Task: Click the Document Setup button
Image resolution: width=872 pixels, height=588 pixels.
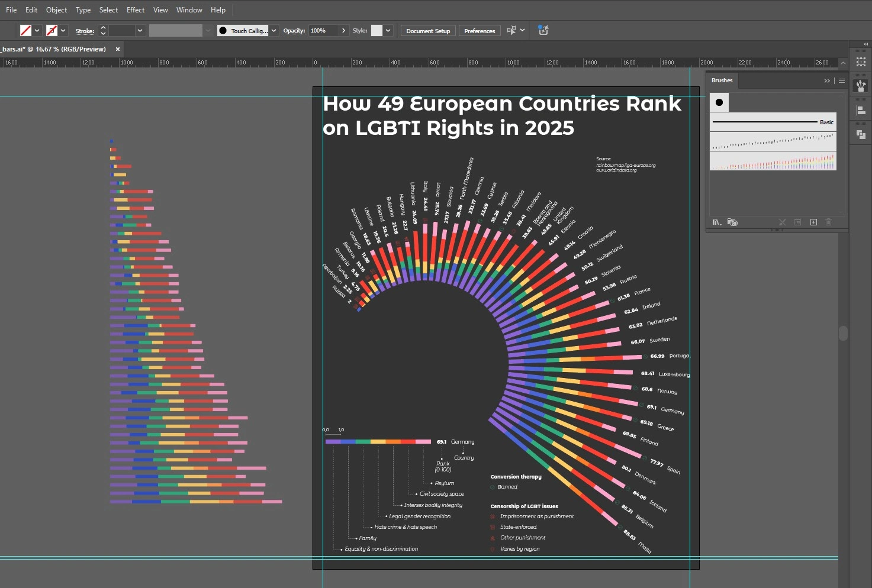Action: click(428, 31)
